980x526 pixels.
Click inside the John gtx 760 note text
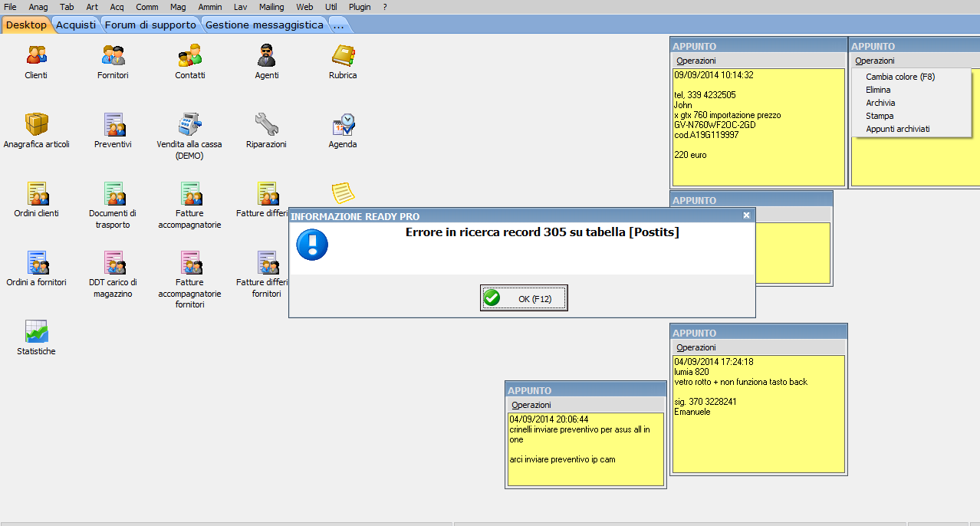point(758,127)
